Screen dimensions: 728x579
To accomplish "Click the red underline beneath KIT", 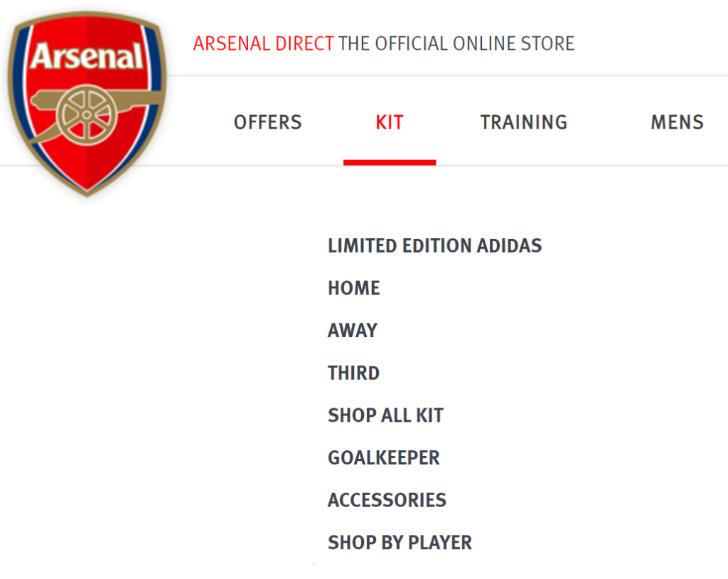I will coord(390,162).
